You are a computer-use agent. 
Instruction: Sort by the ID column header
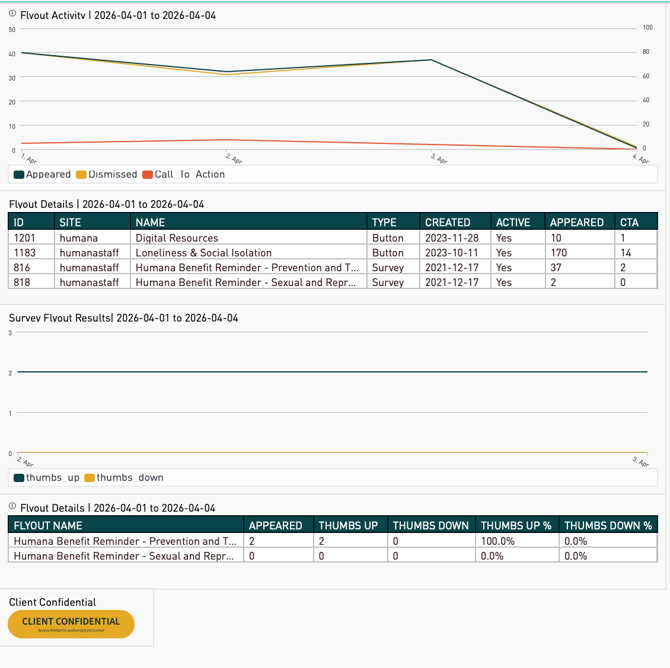coord(19,222)
